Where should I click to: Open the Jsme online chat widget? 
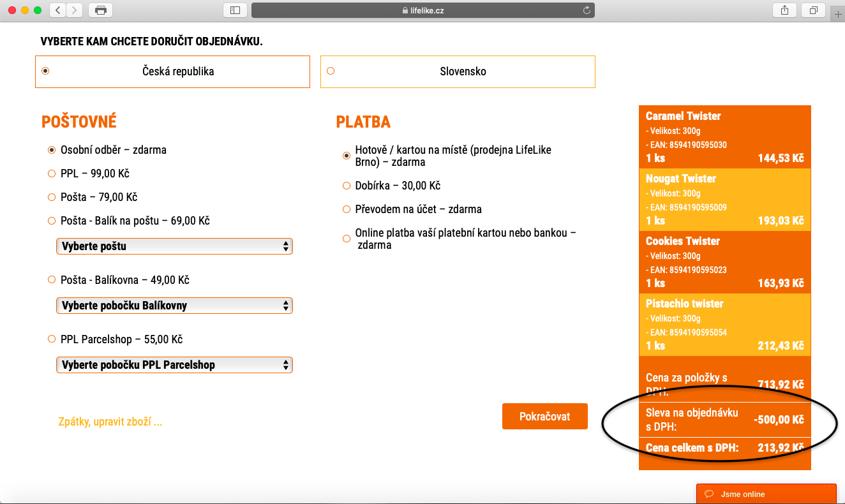pos(766,494)
